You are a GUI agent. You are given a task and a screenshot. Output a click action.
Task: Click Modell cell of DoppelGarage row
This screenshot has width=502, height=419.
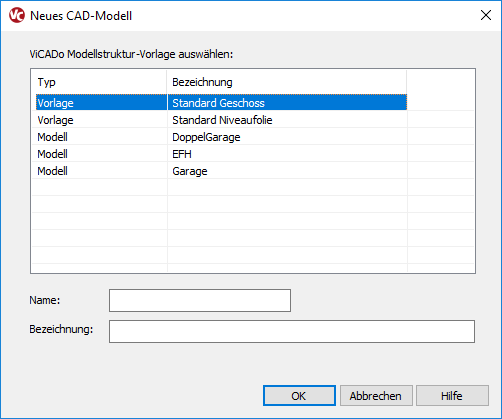click(x=52, y=137)
